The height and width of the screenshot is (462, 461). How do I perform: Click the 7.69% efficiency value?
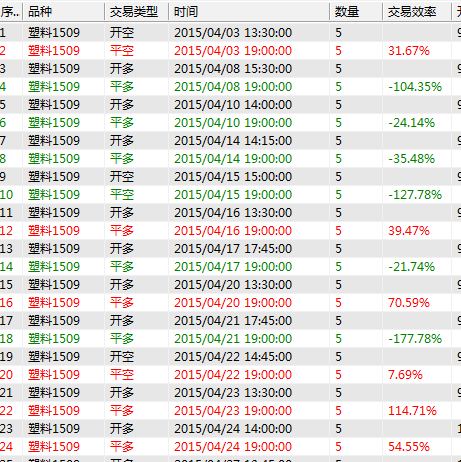(x=405, y=375)
